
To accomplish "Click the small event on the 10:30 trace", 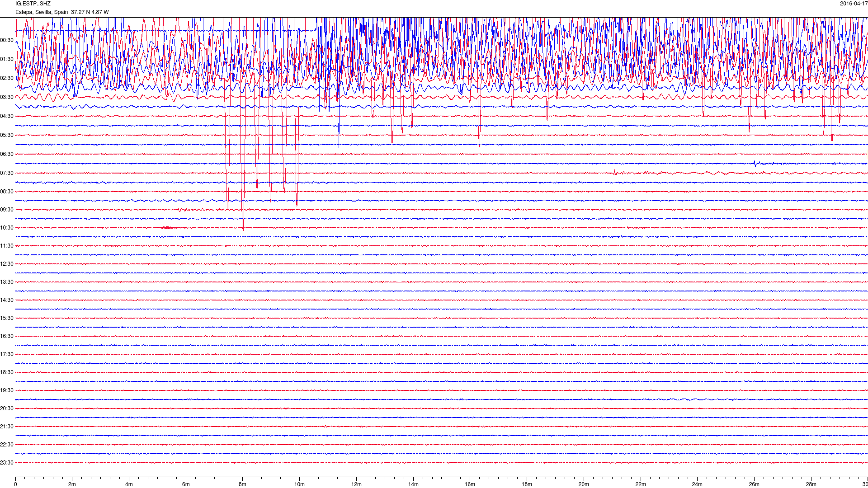I will click(x=170, y=228).
